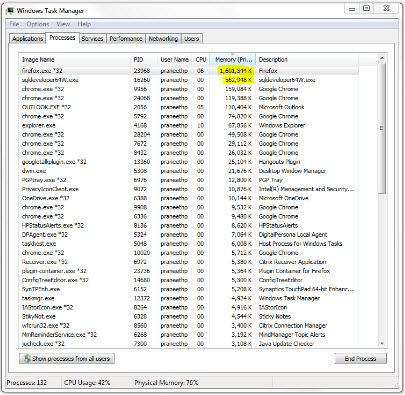This screenshot has width=405, height=395.
Task: Click PID 5792 in the chrome.exe row
Action: pos(140,116)
